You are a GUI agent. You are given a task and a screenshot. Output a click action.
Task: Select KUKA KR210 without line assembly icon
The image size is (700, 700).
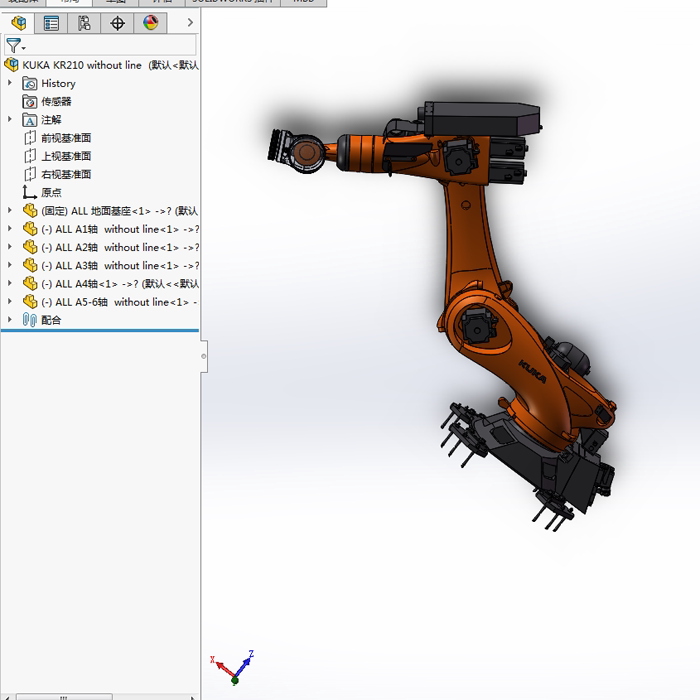[x=12, y=65]
